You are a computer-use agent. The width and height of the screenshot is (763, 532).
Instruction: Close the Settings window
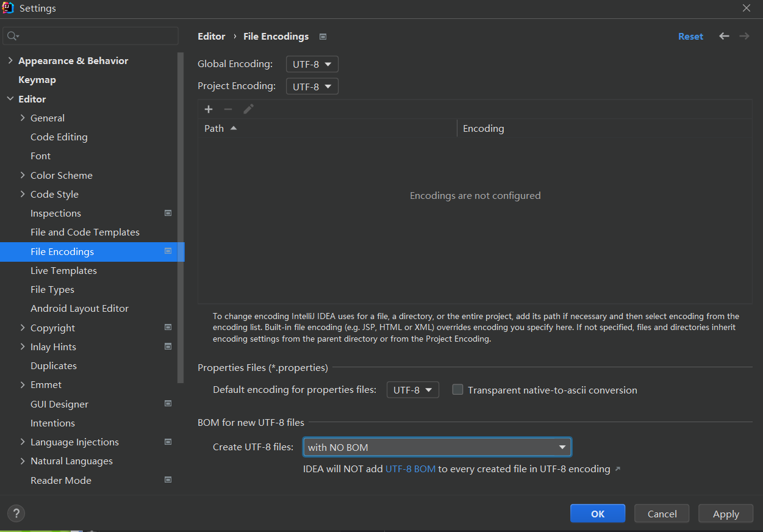click(x=747, y=8)
